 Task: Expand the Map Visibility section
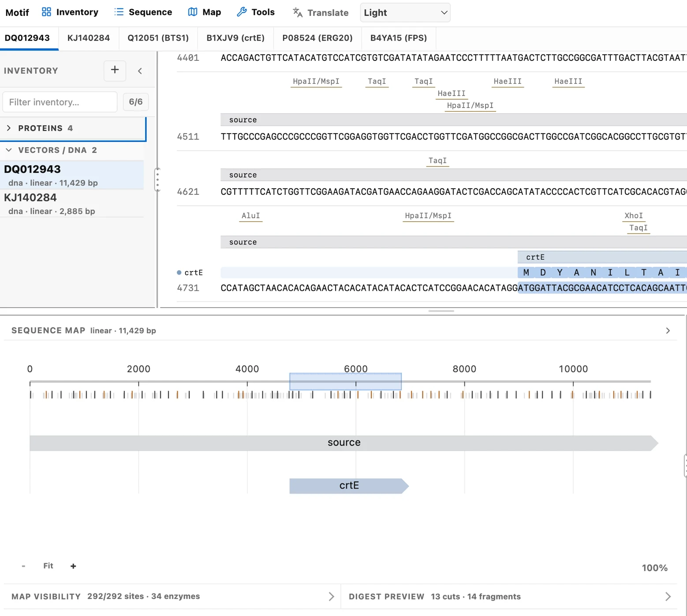tap(332, 597)
